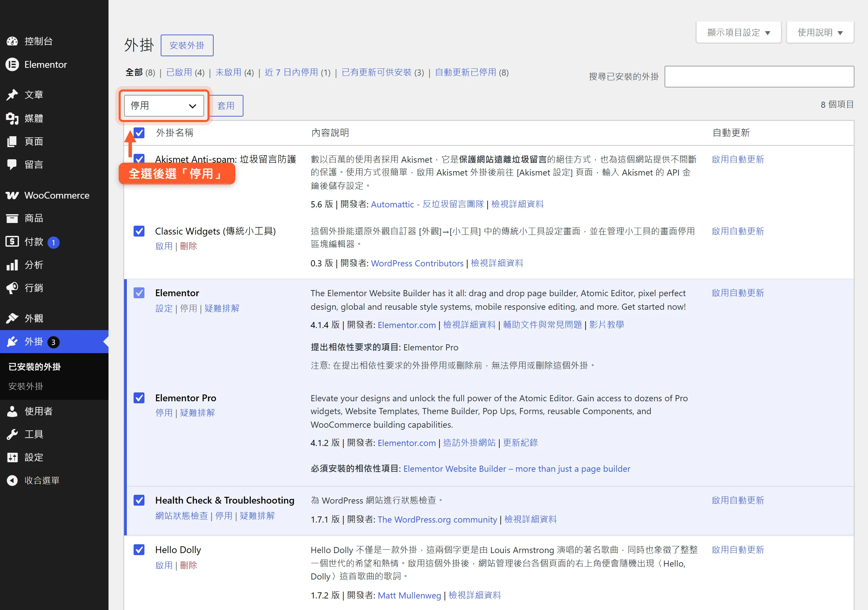Filter by 自動更新已停用 (8)

click(472, 72)
